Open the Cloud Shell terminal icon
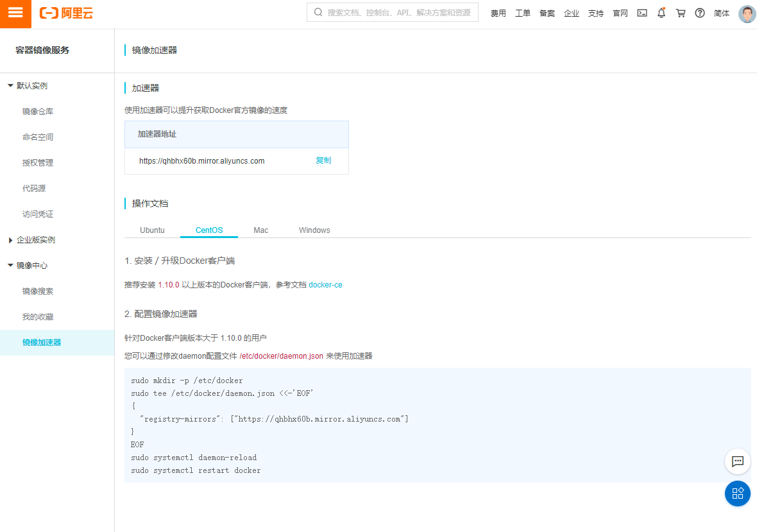Image resolution: width=757 pixels, height=532 pixels. (x=642, y=13)
